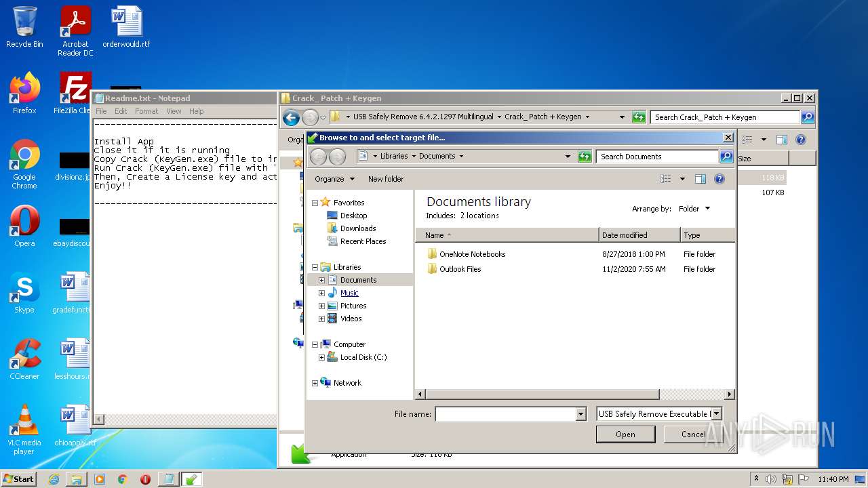Image resolution: width=868 pixels, height=488 pixels.
Task: Click the Start button
Action: [19, 479]
